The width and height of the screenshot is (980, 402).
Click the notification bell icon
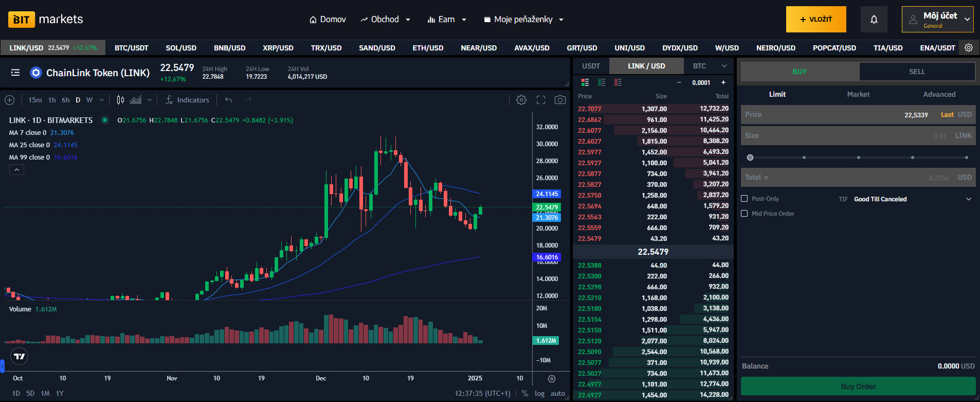[x=874, y=20]
